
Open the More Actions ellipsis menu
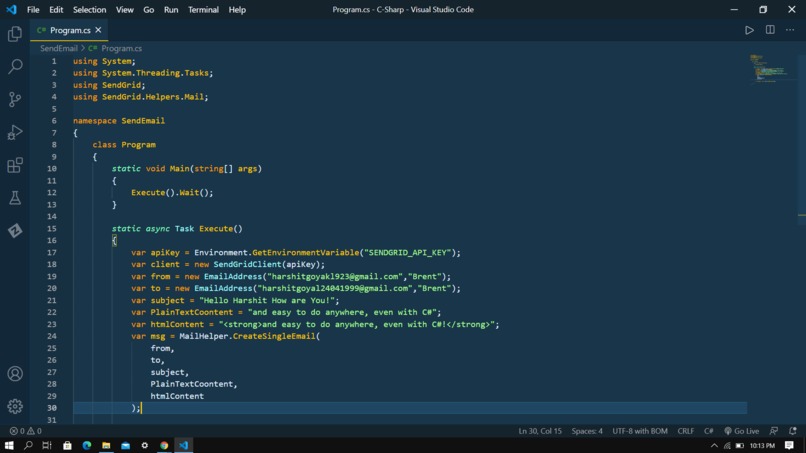790,30
